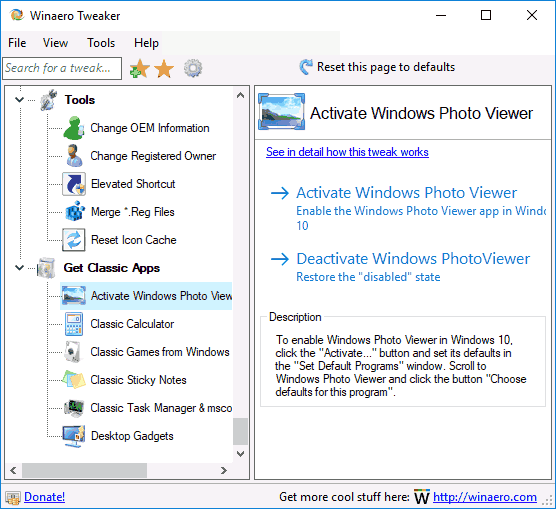The height and width of the screenshot is (509, 556).
Task: Click the tree vertical scrollbar up arrow
Action: [240, 95]
